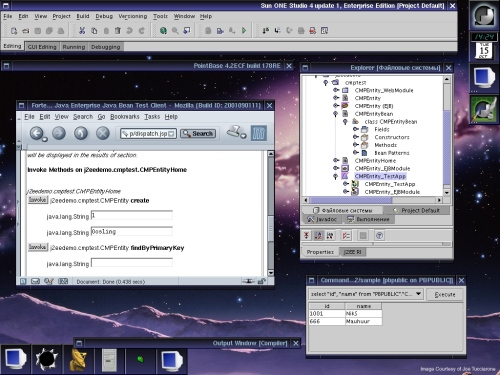The height and width of the screenshot is (375, 500).
Task: Click the Mozilla Search button
Action: tap(198, 134)
